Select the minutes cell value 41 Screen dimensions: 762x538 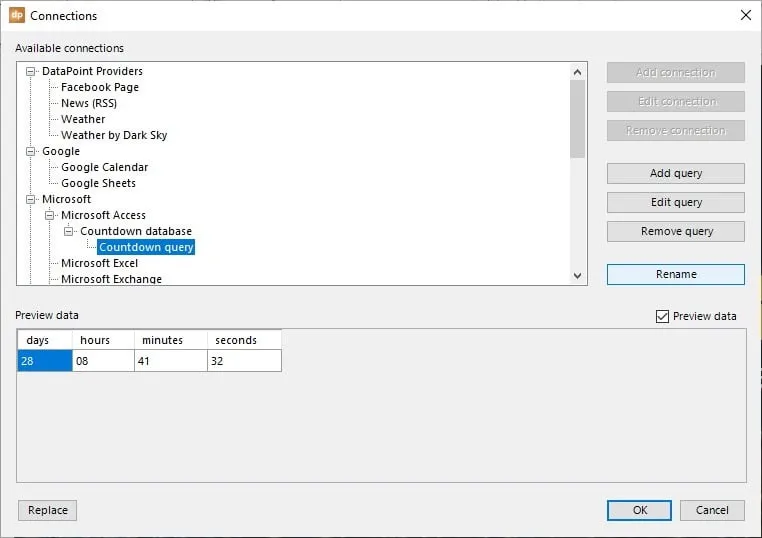pos(171,361)
